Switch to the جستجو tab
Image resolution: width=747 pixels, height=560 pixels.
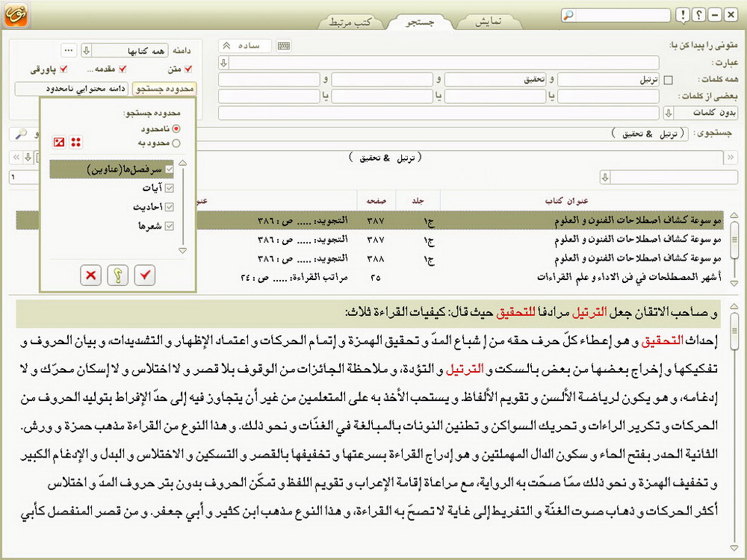coord(419,22)
